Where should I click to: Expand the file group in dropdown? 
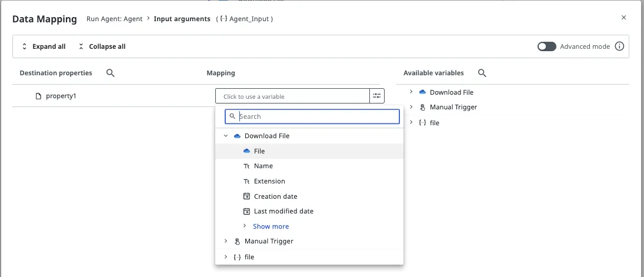226,257
